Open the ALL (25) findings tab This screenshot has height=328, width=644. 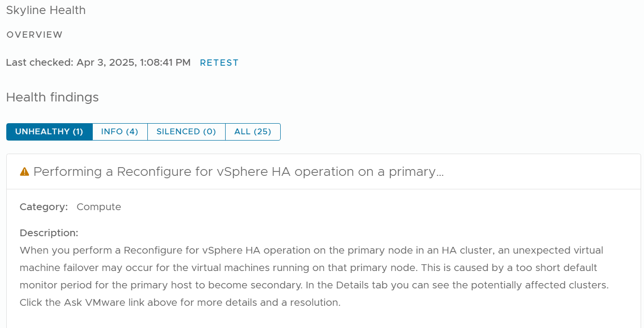point(253,131)
